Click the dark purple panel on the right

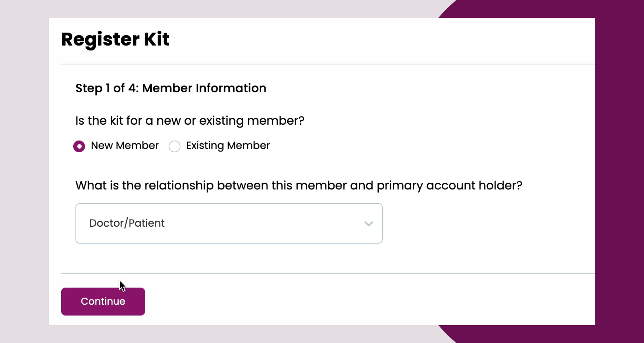tap(620, 171)
